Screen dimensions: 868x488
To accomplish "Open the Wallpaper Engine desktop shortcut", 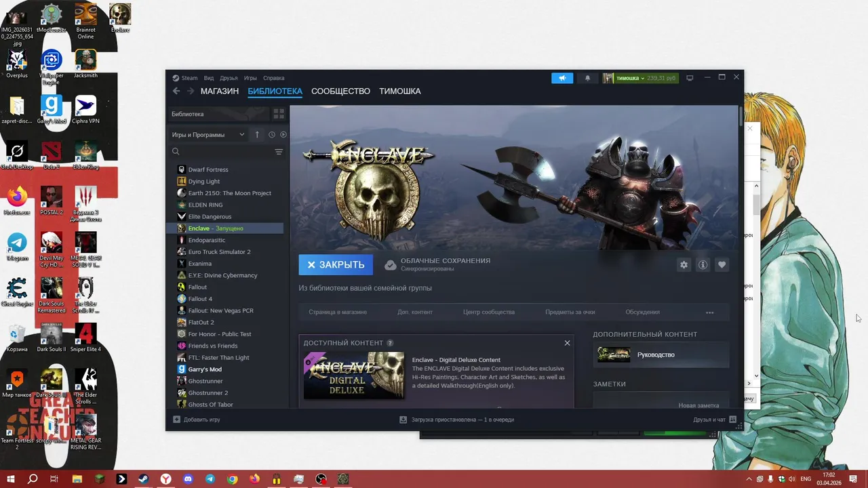I will click(52, 66).
